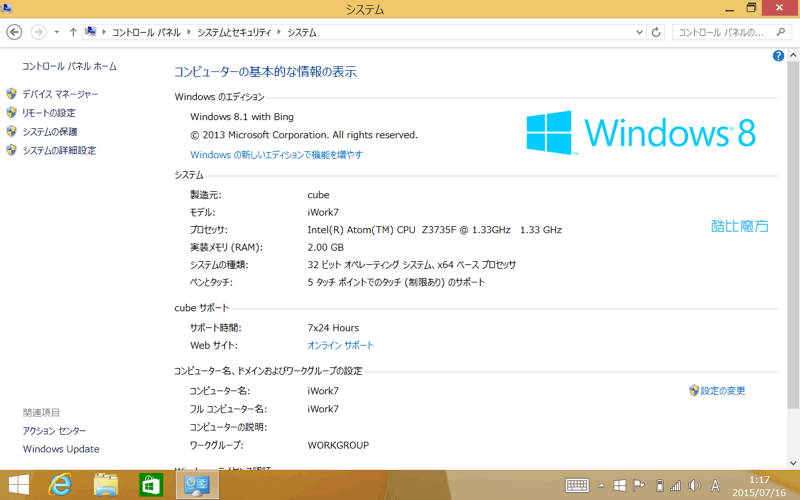The image size is (800, 500).
Task: Select システムの詳細設定 in the sidebar
Action: (59, 150)
